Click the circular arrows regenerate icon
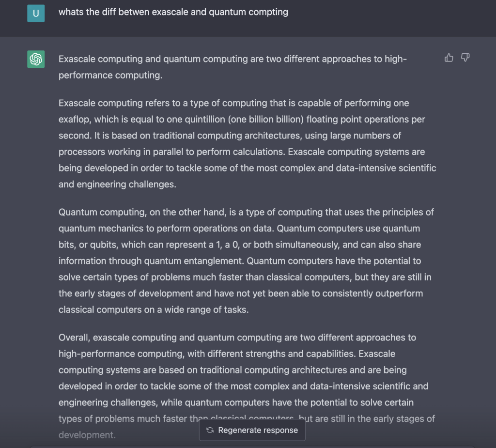 210,430
